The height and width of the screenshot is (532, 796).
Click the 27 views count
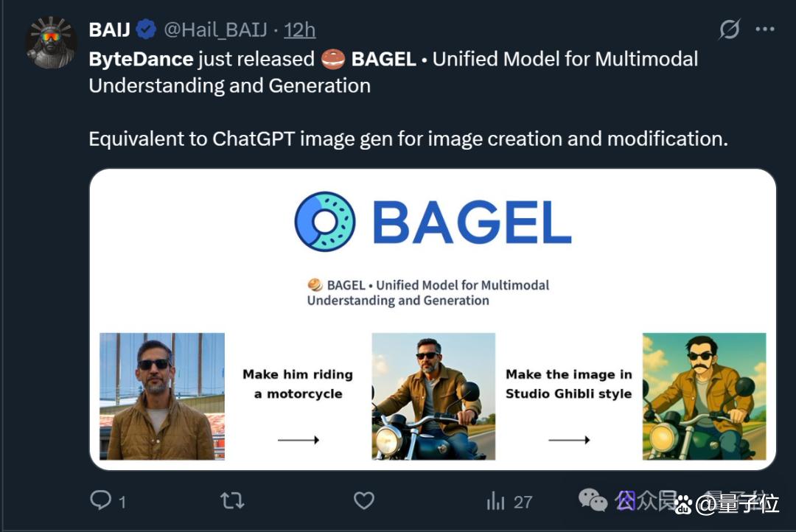point(523,502)
